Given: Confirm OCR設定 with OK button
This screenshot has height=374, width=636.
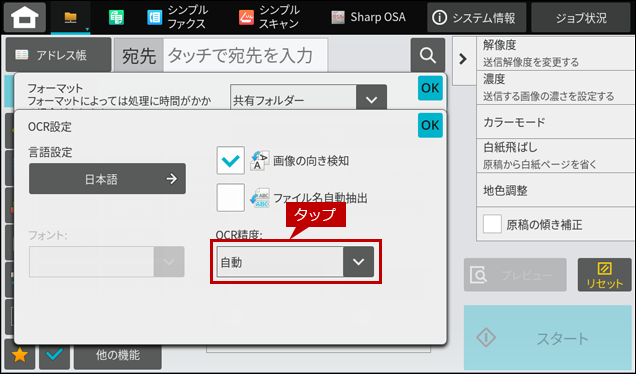Looking at the screenshot, I should 430,125.
